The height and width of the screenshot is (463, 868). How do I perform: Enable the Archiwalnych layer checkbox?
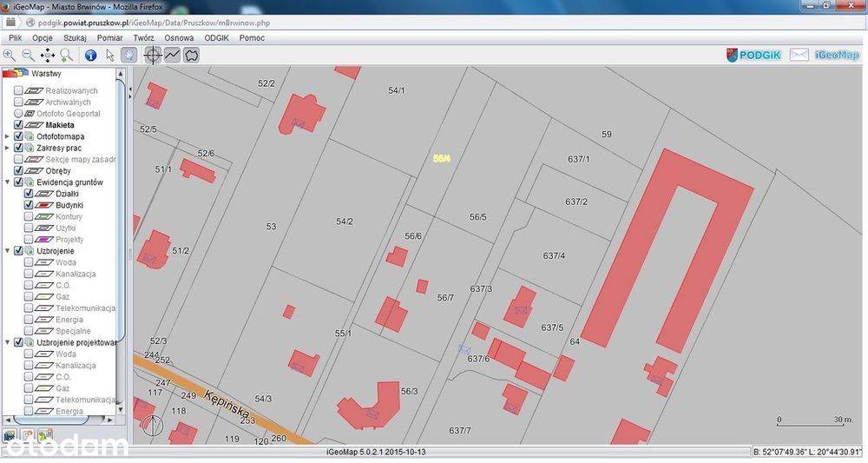[x=18, y=102]
